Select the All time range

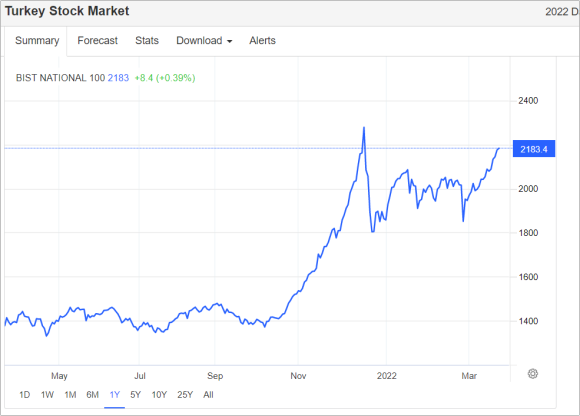tap(208, 395)
